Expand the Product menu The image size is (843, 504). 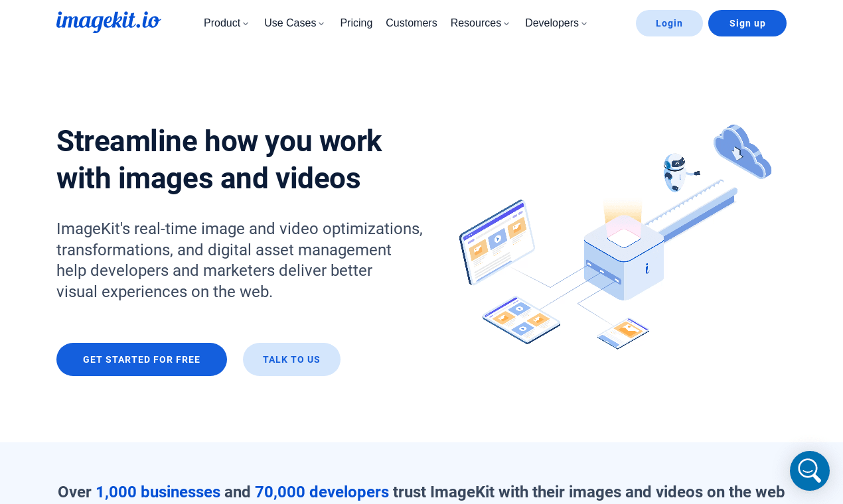point(226,23)
